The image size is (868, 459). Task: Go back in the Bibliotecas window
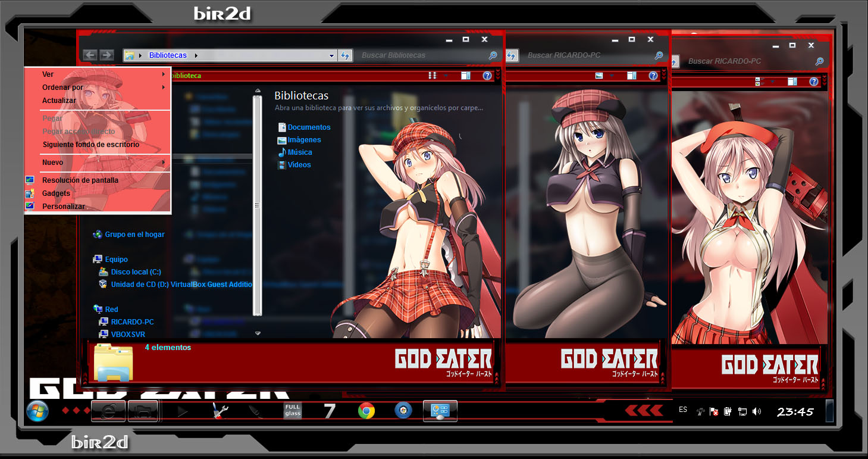(90, 55)
